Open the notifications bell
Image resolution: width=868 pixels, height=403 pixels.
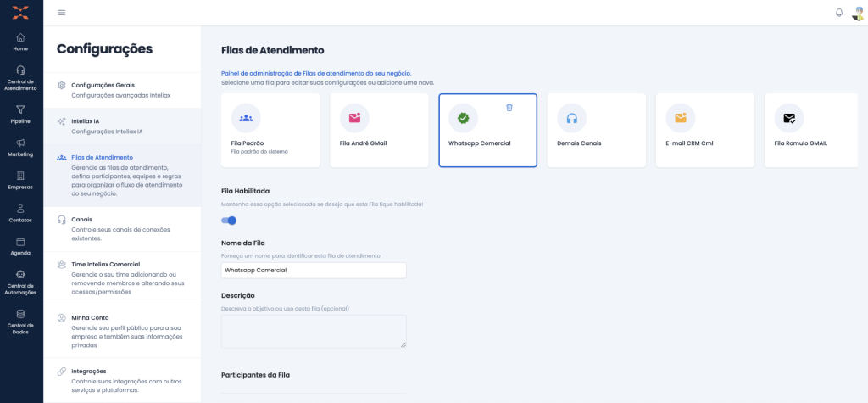839,13
